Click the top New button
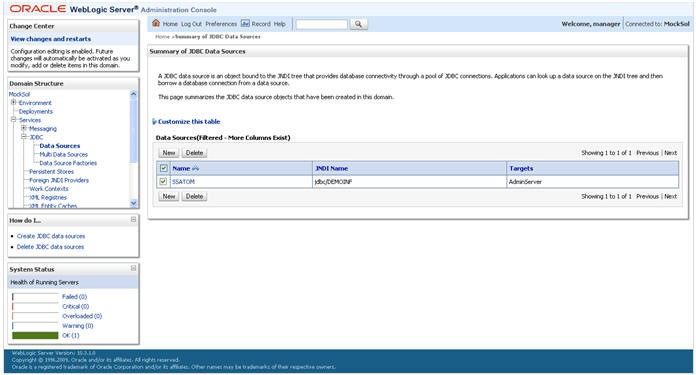Screen dimensions: 696x375 169,153
